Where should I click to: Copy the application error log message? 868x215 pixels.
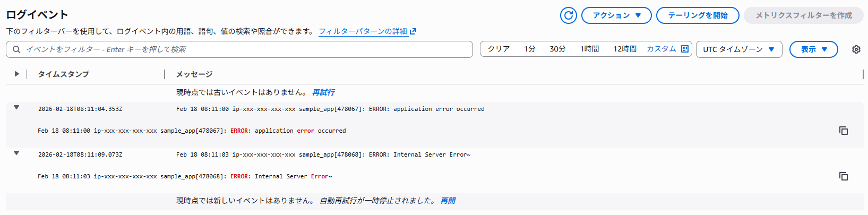(843, 131)
